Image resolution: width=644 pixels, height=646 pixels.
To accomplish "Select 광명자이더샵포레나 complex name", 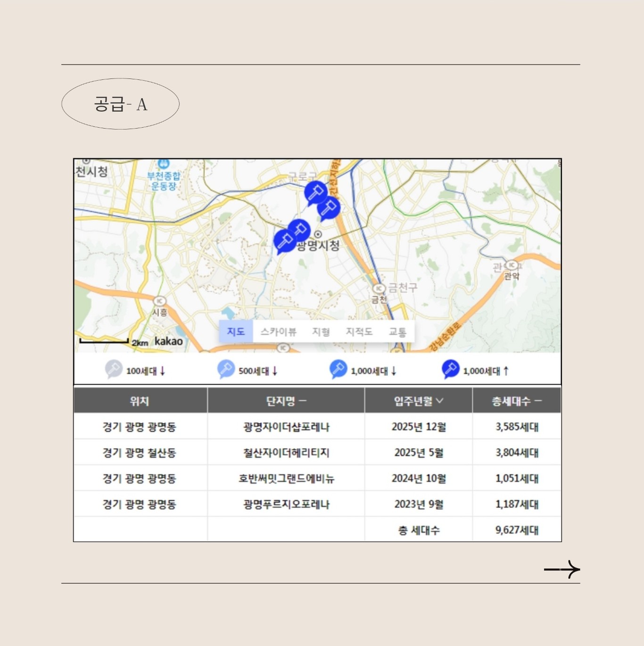I will pos(286,427).
